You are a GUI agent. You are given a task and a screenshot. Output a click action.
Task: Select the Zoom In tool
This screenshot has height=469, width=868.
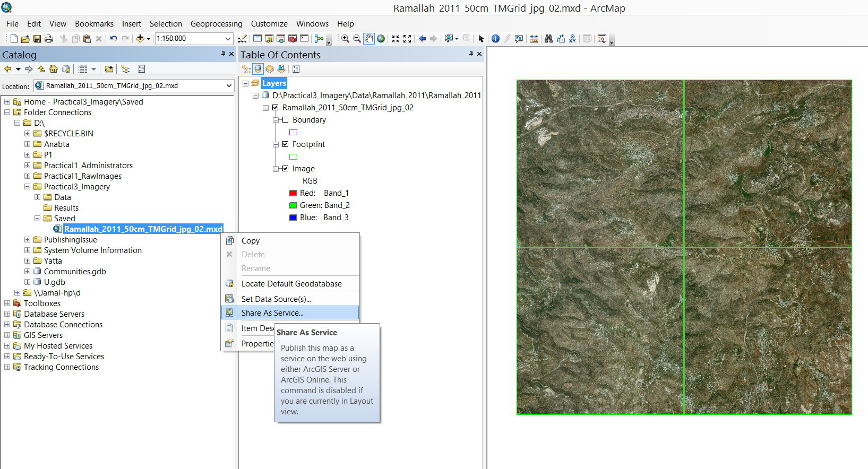[x=345, y=39]
